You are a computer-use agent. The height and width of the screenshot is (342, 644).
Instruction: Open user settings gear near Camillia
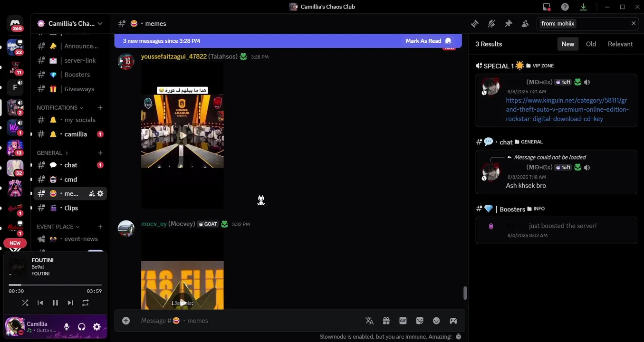point(96,327)
